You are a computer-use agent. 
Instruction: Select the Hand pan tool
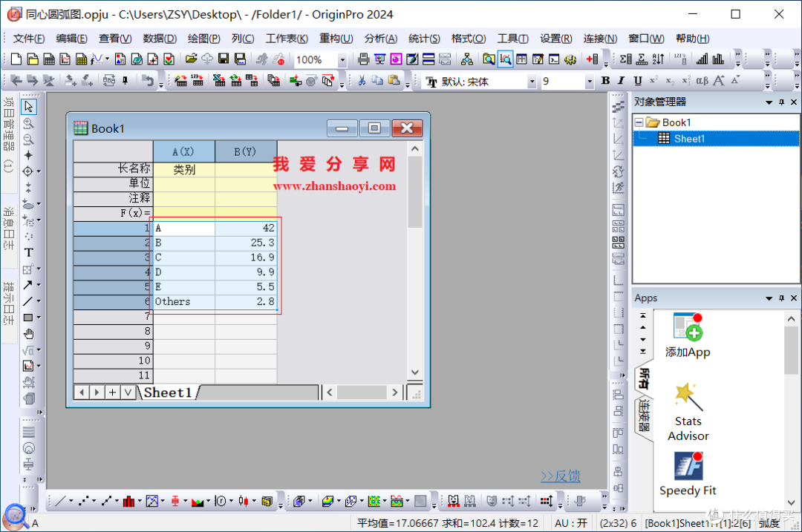pyautogui.click(x=29, y=334)
